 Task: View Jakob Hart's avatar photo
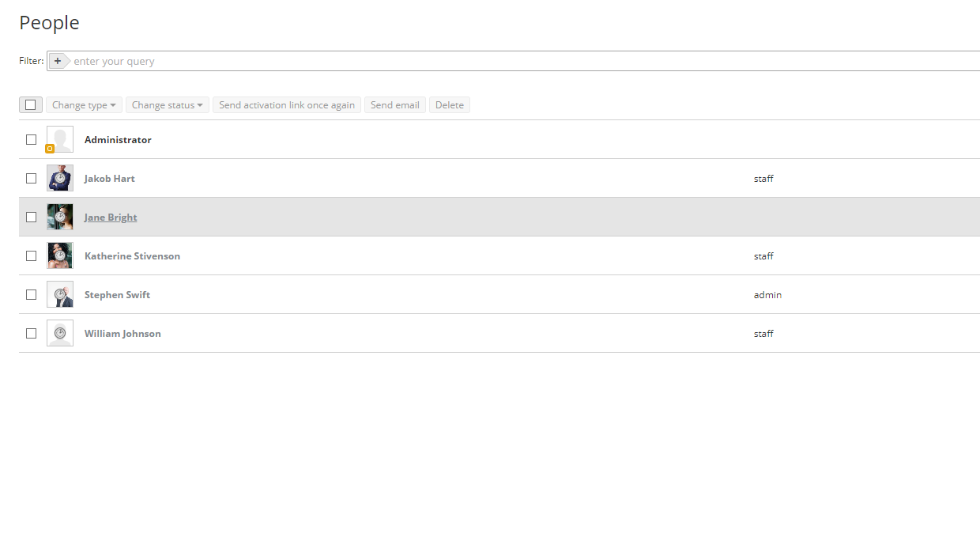point(59,178)
